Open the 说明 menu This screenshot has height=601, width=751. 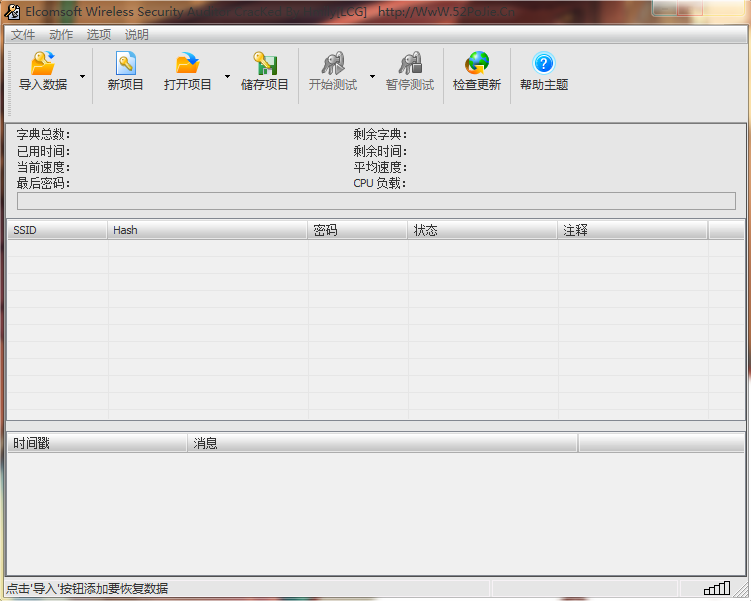(x=137, y=34)
